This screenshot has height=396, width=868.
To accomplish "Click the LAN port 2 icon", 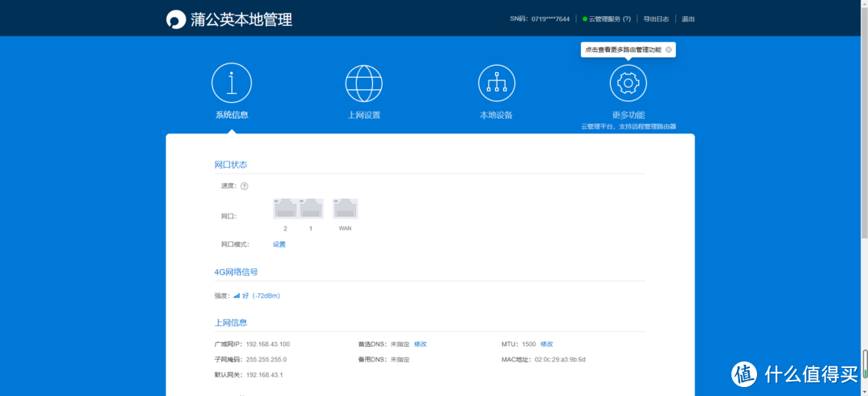I will [x=285, y=209].
